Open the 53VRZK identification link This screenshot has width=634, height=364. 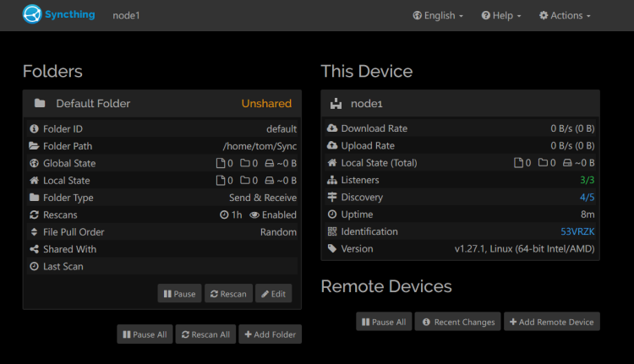(x=577, y=231)
